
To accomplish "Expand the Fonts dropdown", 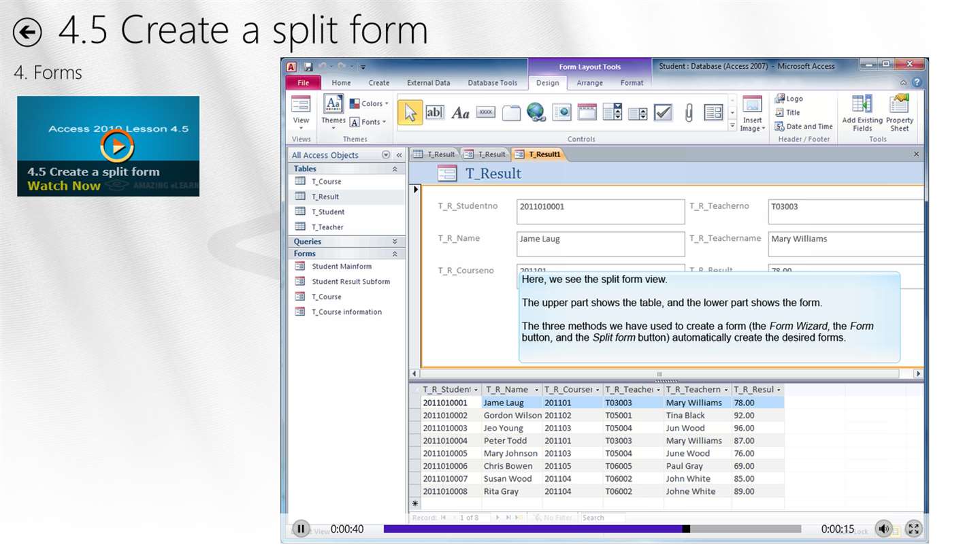I will (368, 122).
